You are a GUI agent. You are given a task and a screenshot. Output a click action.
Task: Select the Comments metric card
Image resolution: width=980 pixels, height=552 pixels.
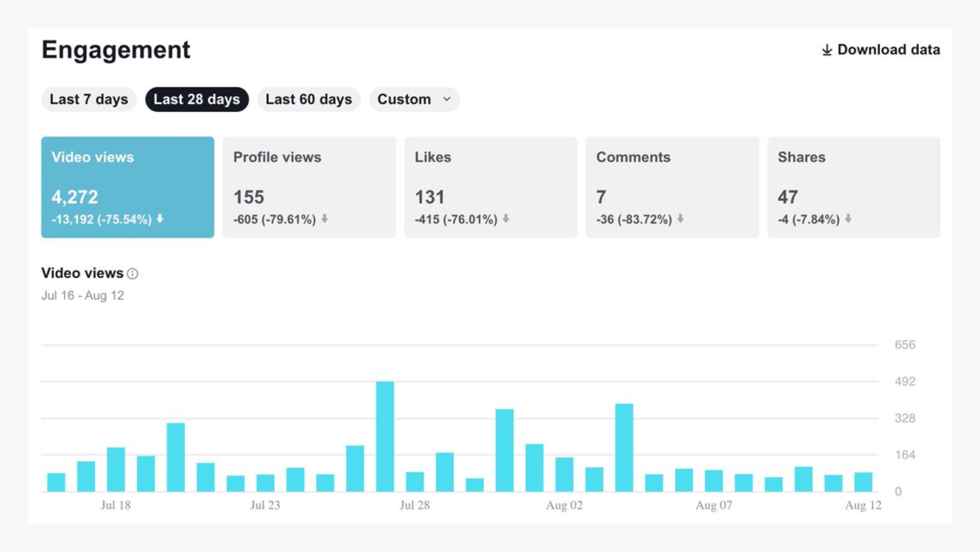pyautogui.click(x=671, y=186)
